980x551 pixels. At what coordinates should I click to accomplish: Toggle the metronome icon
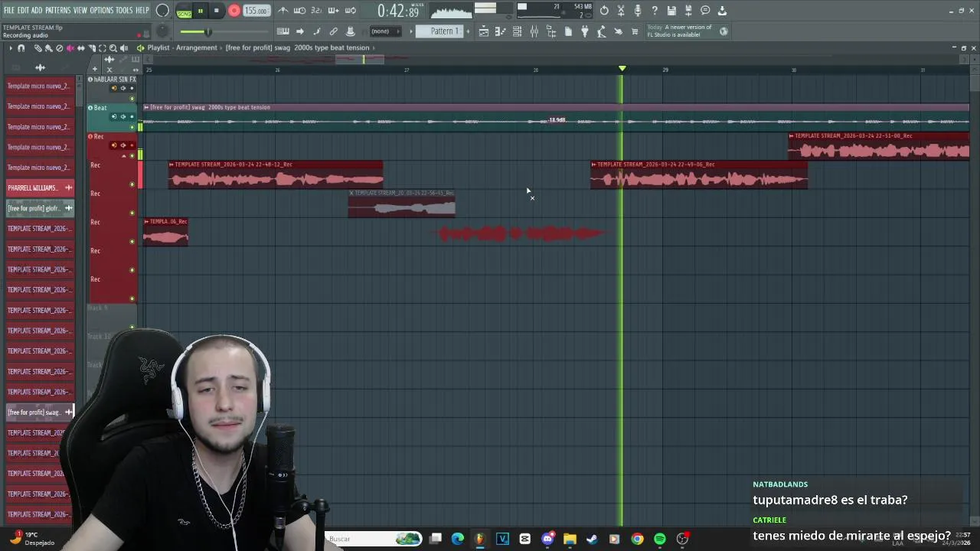click(283, 11)
